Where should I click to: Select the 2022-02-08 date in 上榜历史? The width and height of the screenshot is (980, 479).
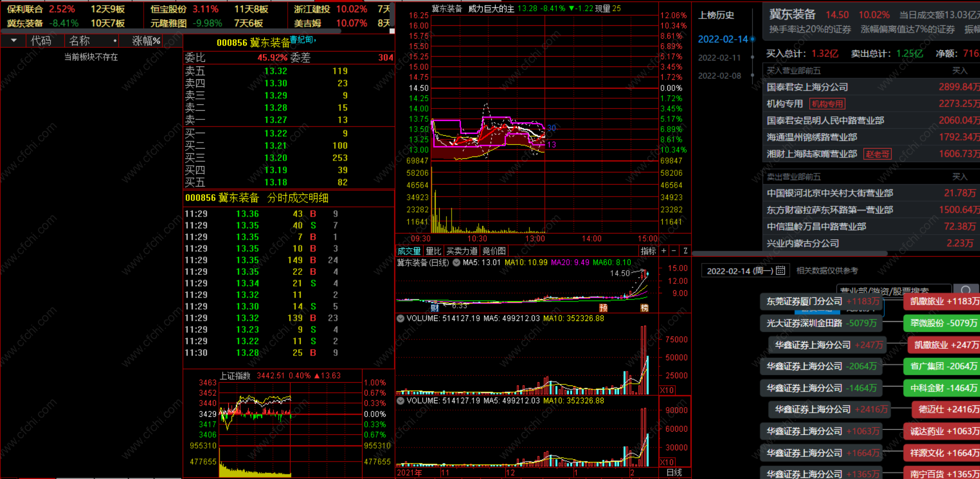(x=719, y=76)
